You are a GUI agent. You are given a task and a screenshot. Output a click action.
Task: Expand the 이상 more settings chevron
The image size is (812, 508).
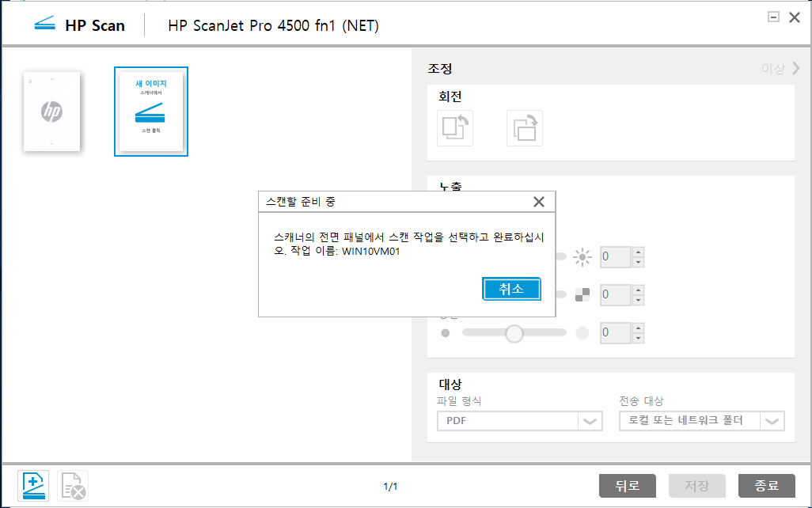pos(795,69)
